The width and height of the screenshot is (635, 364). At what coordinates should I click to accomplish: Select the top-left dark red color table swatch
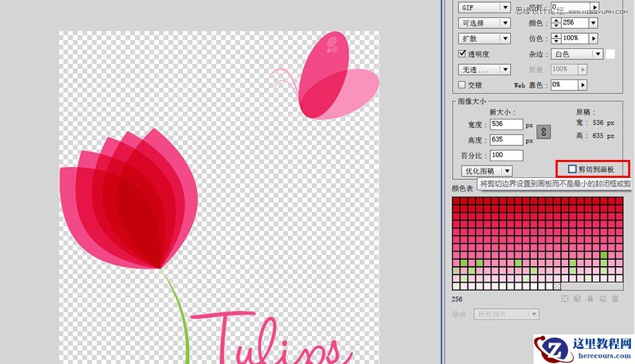(x=456, y=201)
